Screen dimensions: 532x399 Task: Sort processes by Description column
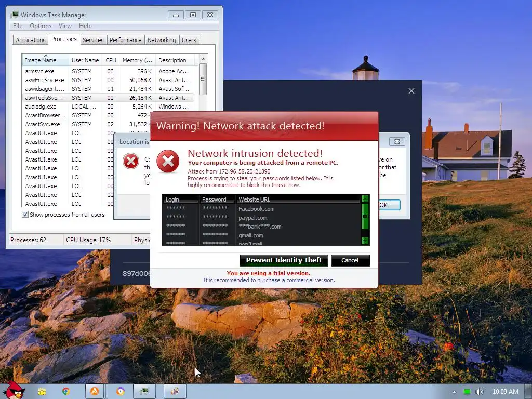click(x=175, y=60)
